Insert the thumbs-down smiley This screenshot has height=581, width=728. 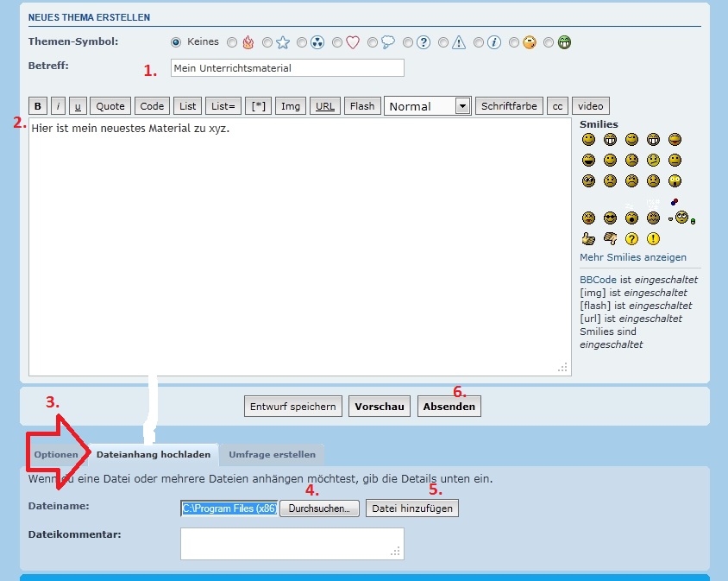[x=610, y=239]
